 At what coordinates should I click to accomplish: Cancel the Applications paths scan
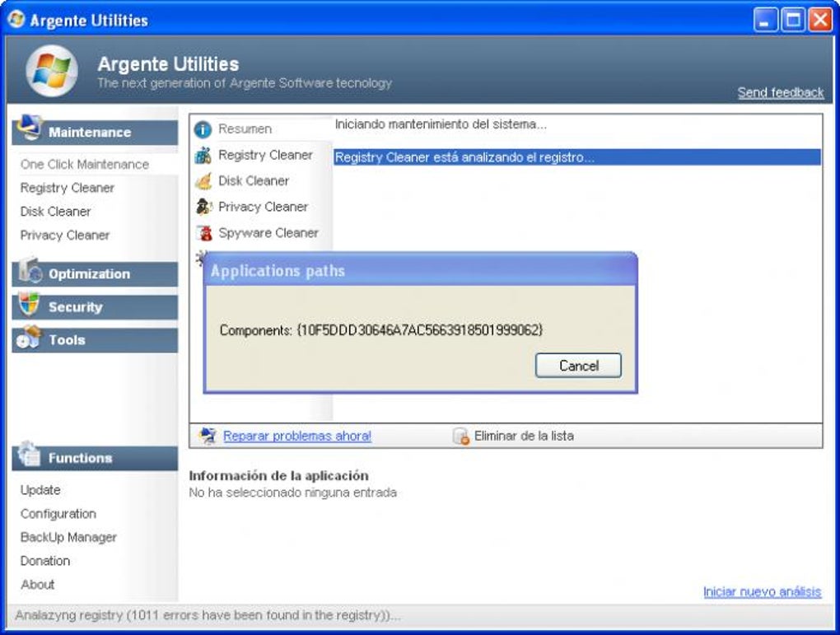coord(579,366)
